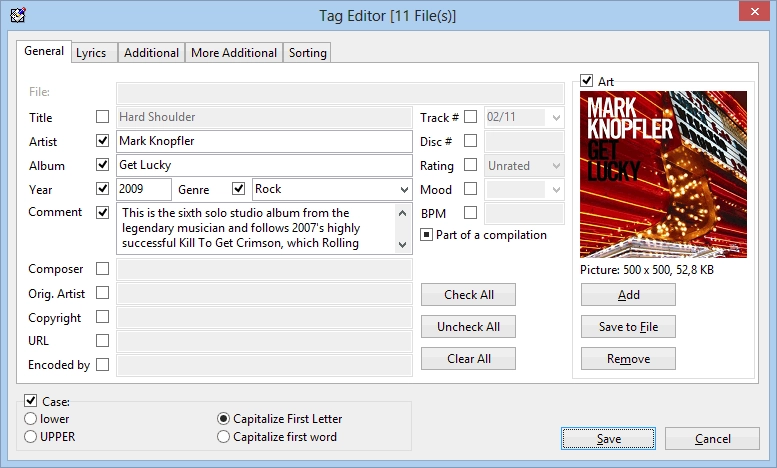Enable the Orig. Artist checkbox

103,293
